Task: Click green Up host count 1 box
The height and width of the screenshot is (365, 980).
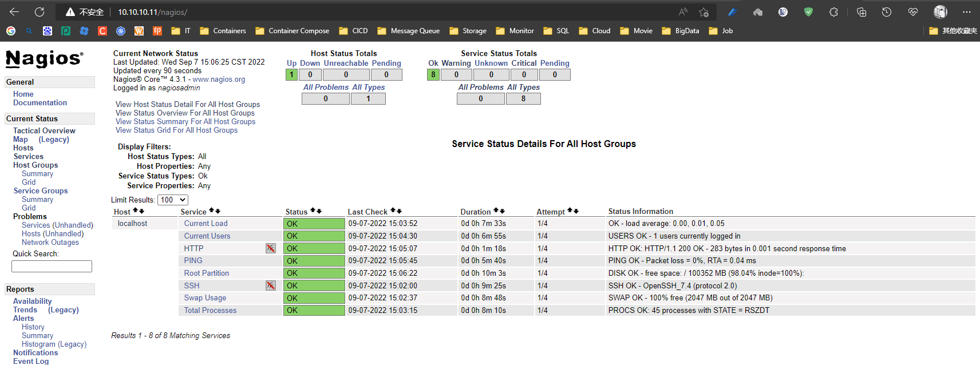Action: (292, 74)
